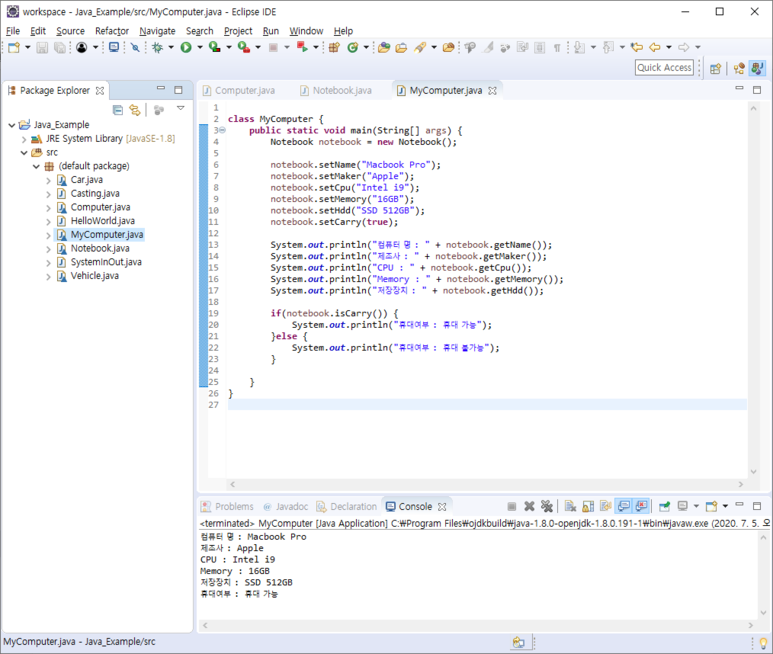Image resolution: width=773 pixels, height=654 pixels.
Task: Click the Open Task folder icon
Action: pos(401,47)
